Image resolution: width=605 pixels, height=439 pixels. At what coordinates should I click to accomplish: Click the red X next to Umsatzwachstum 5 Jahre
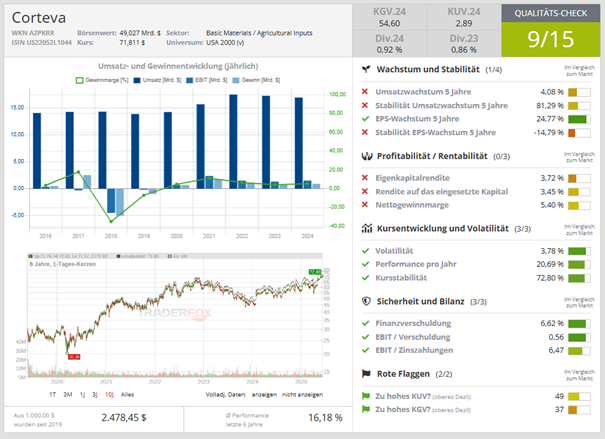[365, 92]
